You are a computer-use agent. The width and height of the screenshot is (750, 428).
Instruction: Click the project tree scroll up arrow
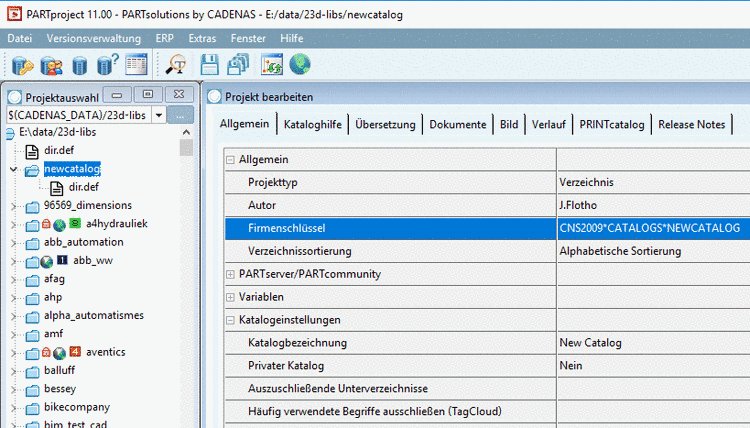click(x=187, y=132)
